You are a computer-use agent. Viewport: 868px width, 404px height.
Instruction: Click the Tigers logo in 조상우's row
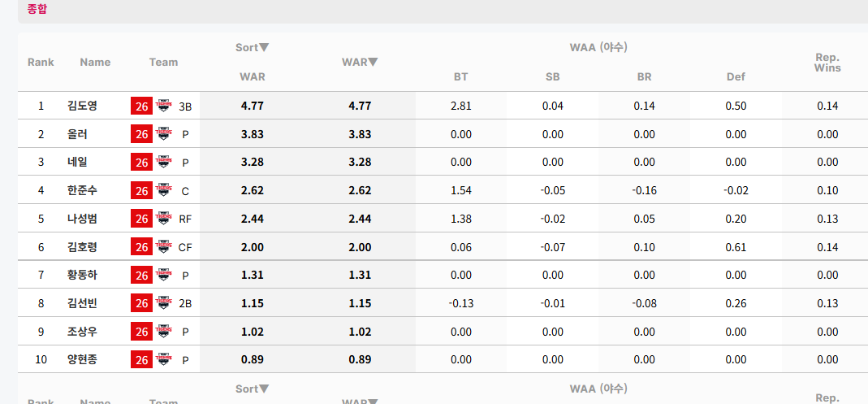click(x=163, y=332)
